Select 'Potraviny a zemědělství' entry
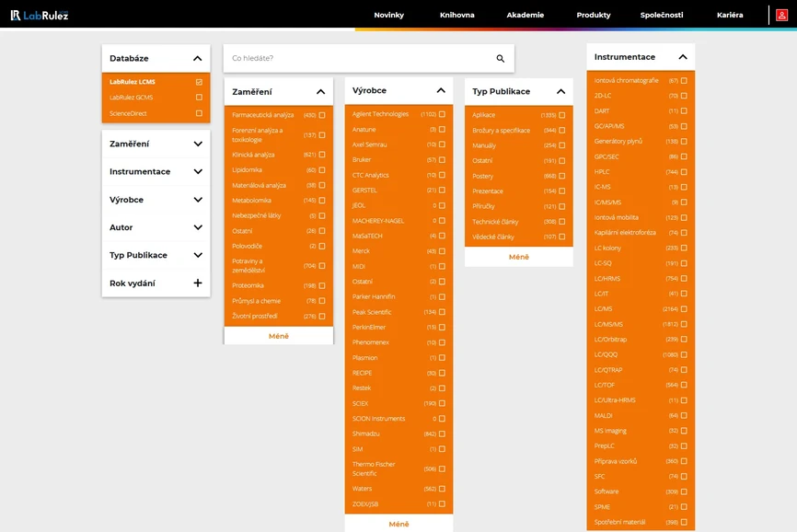The height and width of the screenshot is (532, 797). pos(279,266)
